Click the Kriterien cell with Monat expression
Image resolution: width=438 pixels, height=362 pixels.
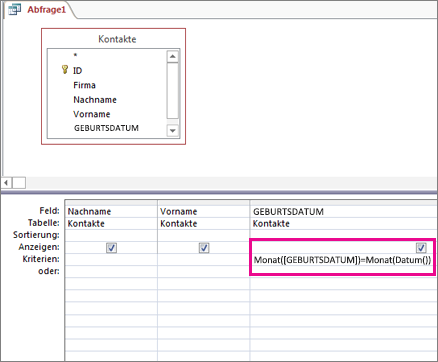click(343, 260)
